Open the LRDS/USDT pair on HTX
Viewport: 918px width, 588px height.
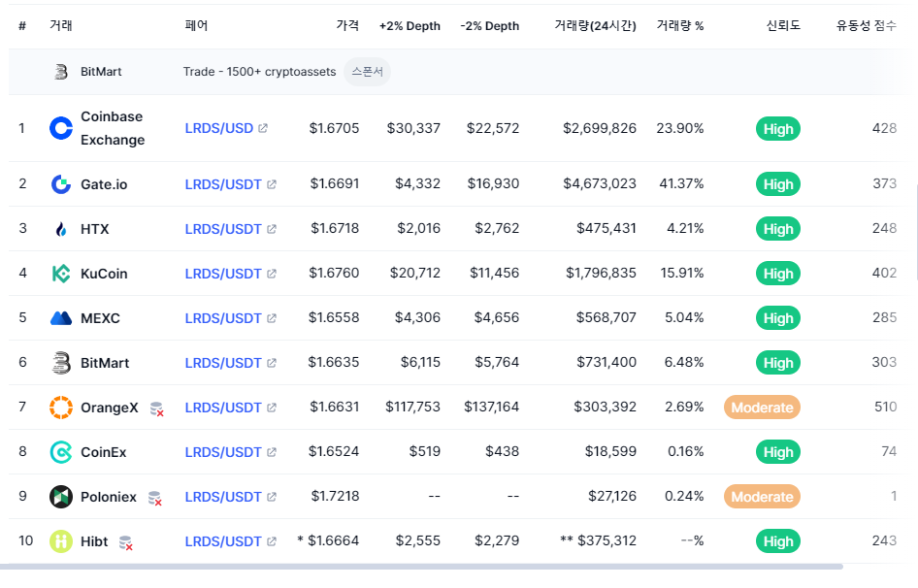223,229
